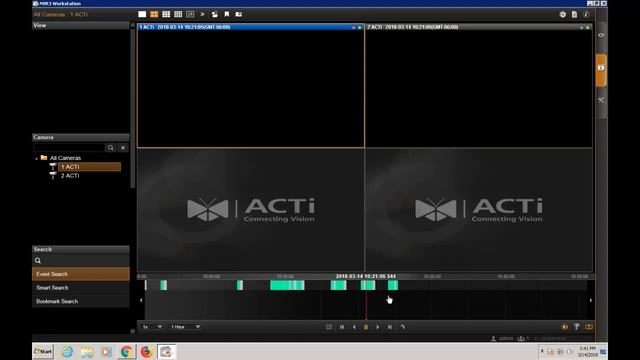Open the Windows Start menu
The height and width of the screenshot is (360, 640).
point(43,351)
